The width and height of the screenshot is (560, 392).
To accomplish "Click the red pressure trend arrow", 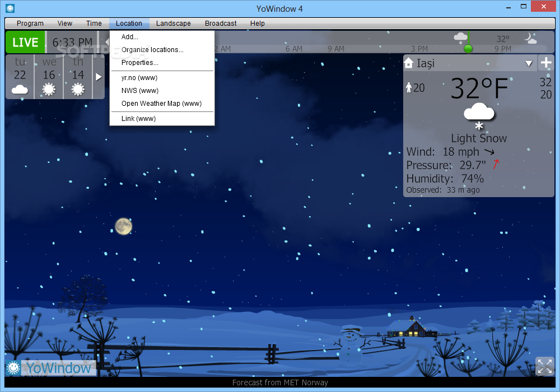I will click(496, 164).
